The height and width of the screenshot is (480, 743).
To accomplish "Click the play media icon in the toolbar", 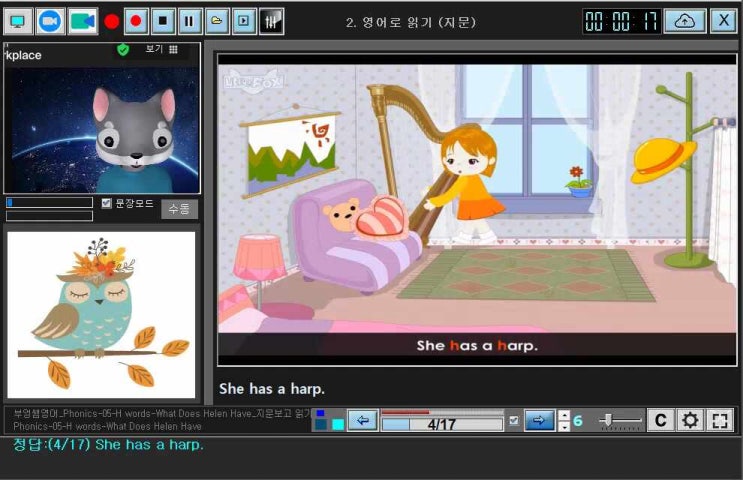I will [244, 20].
